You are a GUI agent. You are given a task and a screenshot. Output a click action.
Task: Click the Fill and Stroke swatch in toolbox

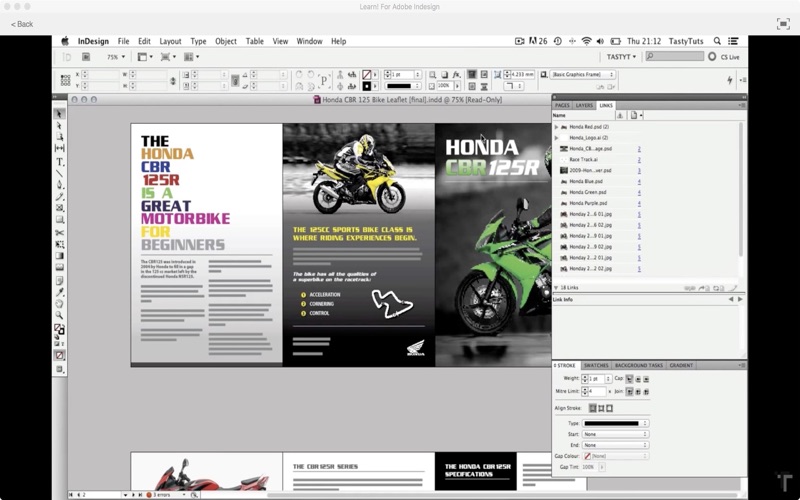[x=59, y=330]
